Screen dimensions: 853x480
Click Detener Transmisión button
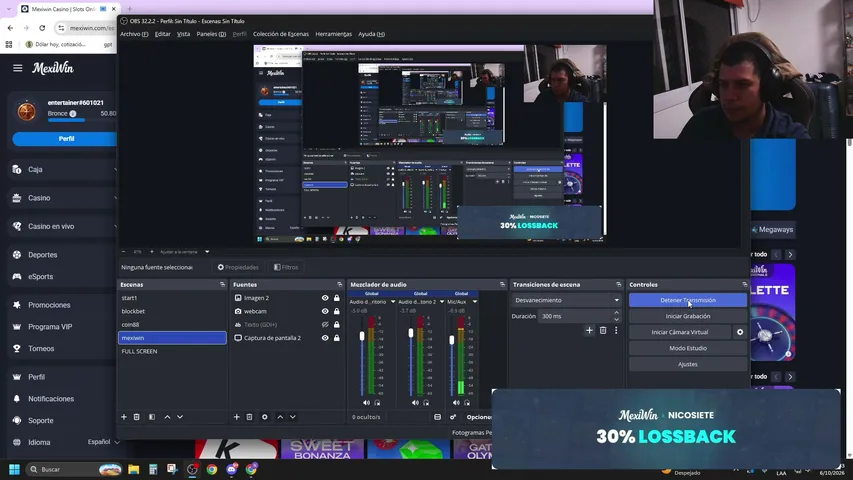pos(688,300)
